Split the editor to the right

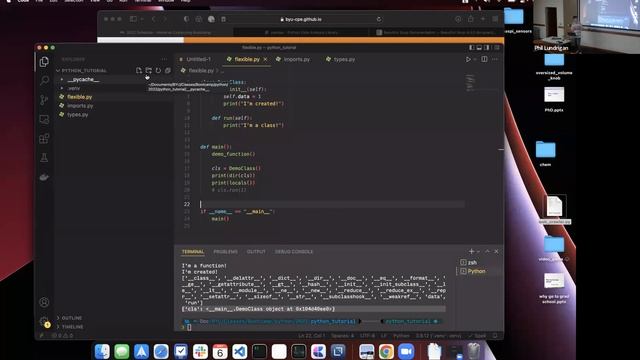point(484,60)
